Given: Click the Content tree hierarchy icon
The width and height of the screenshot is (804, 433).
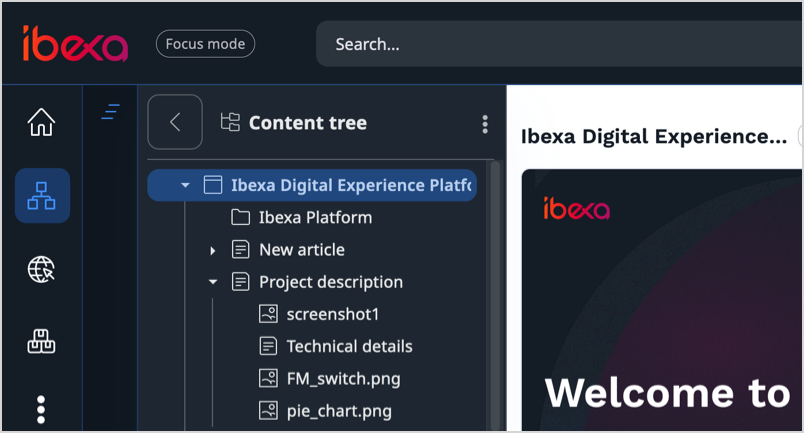Looking at the screenshot, I should [230, 123].
